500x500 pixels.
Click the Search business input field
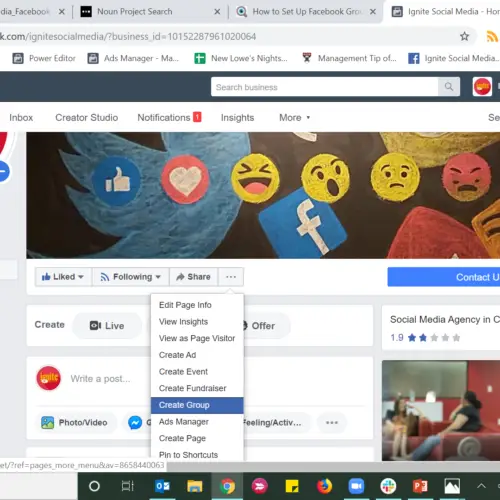click(x=324, y=87)
